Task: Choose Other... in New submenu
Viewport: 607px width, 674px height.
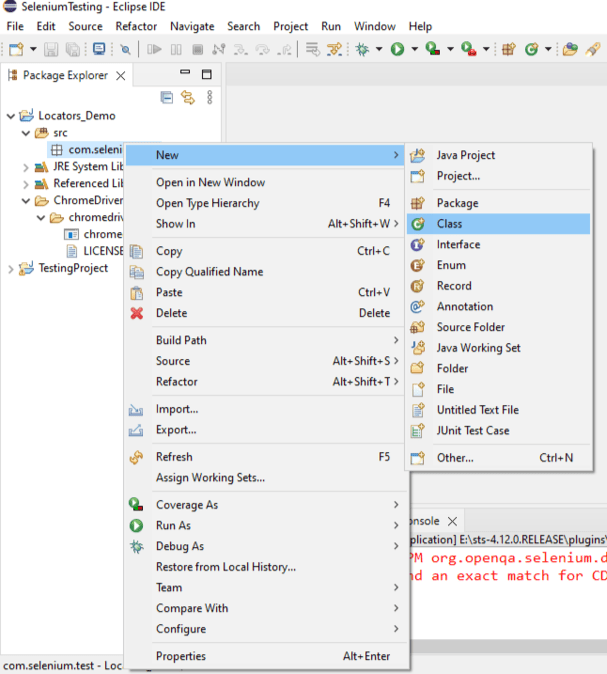Action: pyautogui.click(x=498, y=458)
